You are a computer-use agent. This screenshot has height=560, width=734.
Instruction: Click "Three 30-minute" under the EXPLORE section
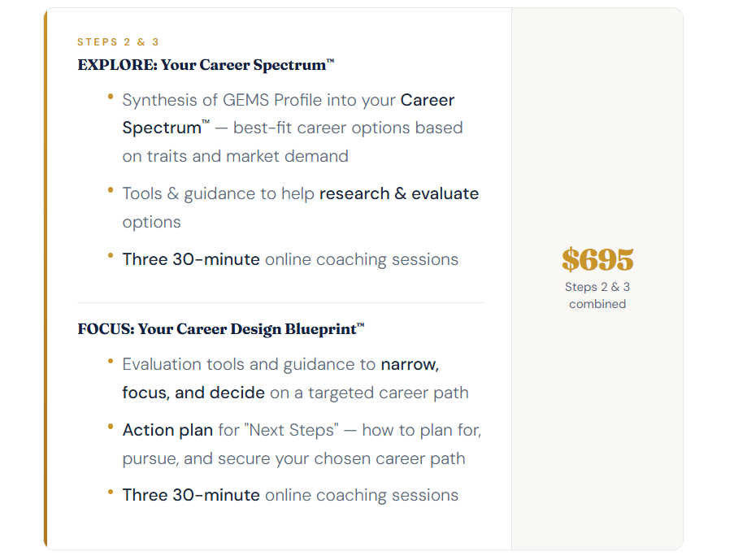tap(191, 259)
